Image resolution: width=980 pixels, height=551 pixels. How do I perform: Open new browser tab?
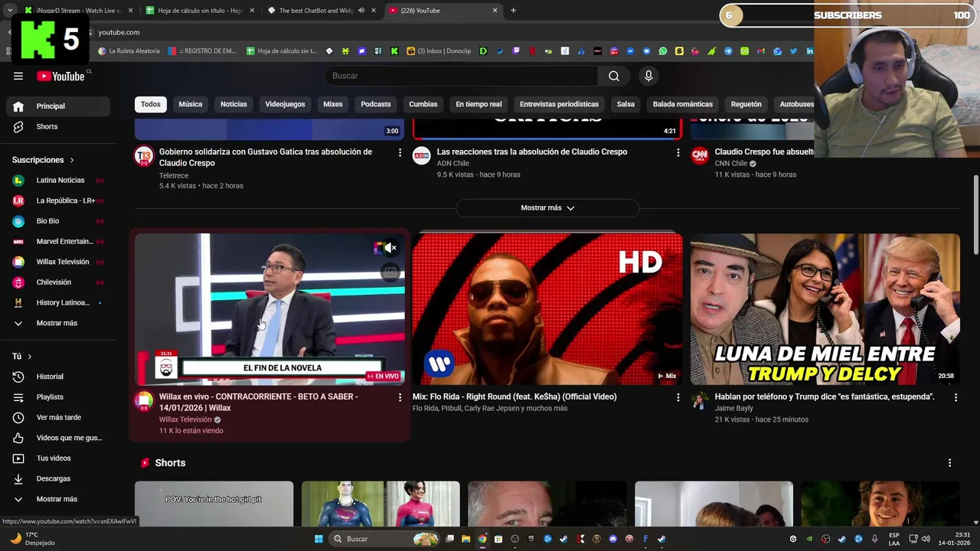click(x=513, y=11)
